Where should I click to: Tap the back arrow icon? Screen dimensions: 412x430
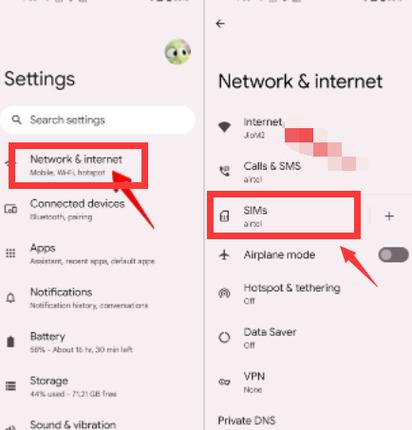click(x=220, y=24)
